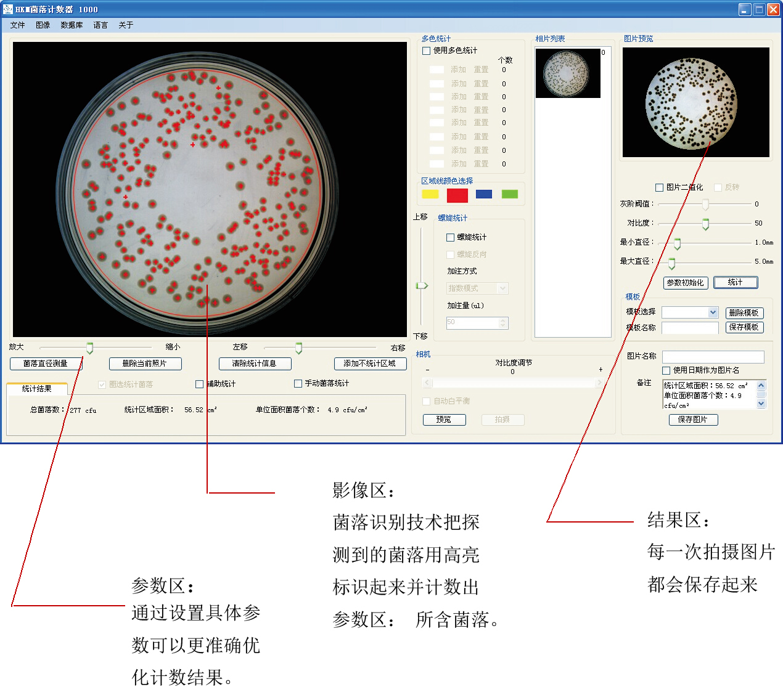Click the notes box scroll-down arrow
The width and height of the screenshot is (783, 700).
click(761, 404)
